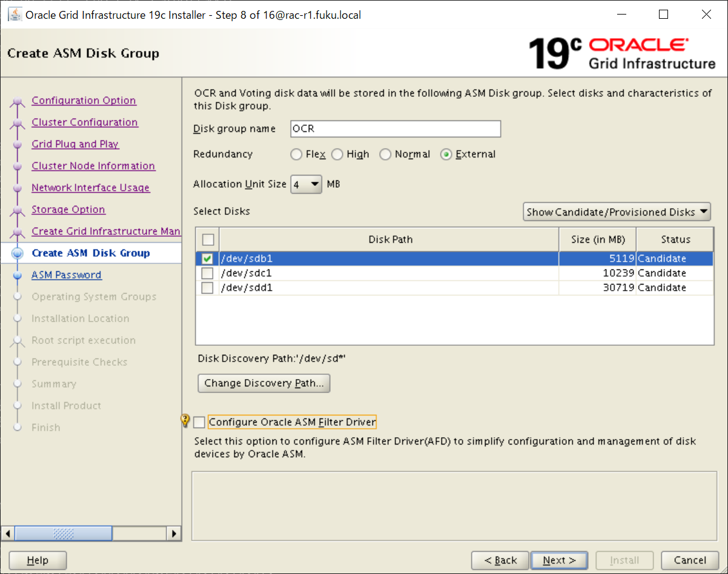The image size is (728, 574).
Task: Click right arrow of sidebar horizontal scrollbar
Action: pos(174,533)
